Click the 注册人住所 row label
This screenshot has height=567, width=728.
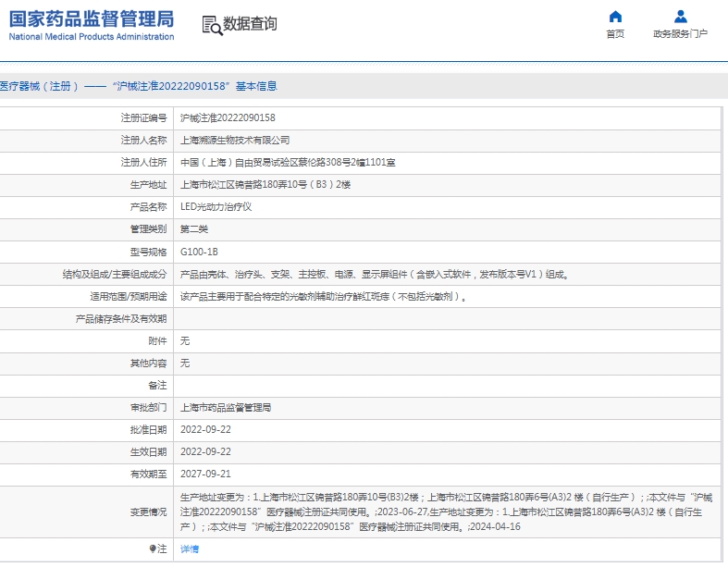pyautogui.click(x=144, y=163)
